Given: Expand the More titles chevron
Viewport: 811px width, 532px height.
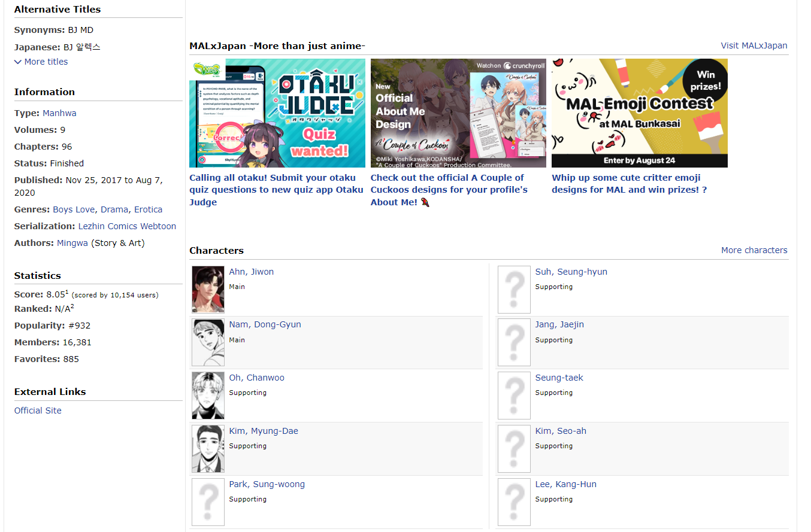Looking at the screenshot, I should coord(18,62).
